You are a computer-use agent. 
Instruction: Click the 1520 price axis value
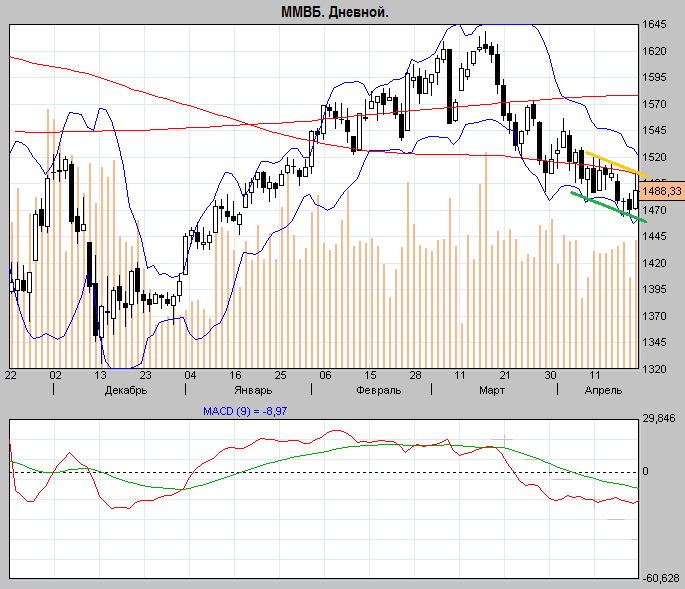654,157
